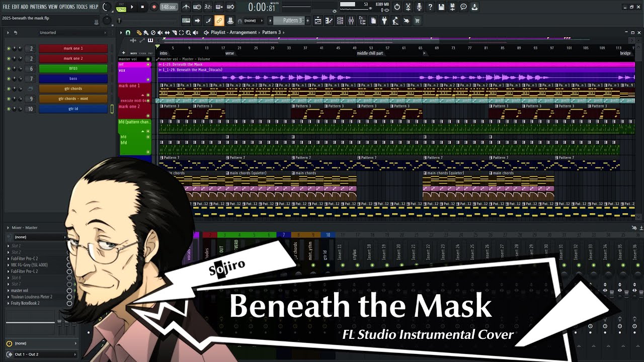Image resolution: width=644 pixels, height=362 pixels.
Task: Expand the 'master vol' slot arrow
Action: tap(8, 291)
